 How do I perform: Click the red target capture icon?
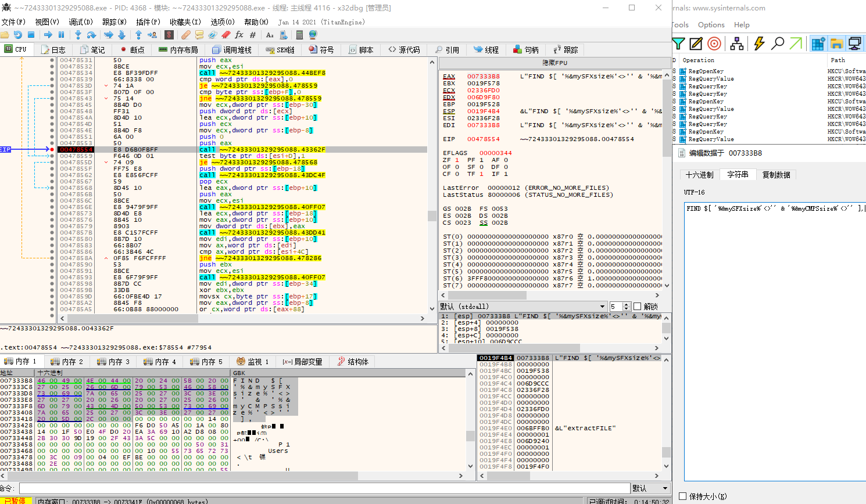(x=714, y=44)
